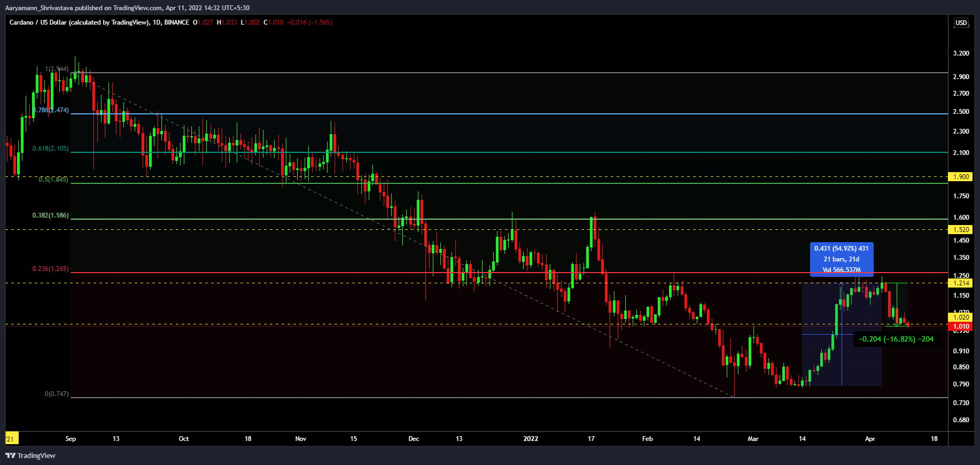The width and height of the screenshot is (980, 465).
Task: Click the change value −0.016 (−1.56%)
Action: tap(310, 22)
